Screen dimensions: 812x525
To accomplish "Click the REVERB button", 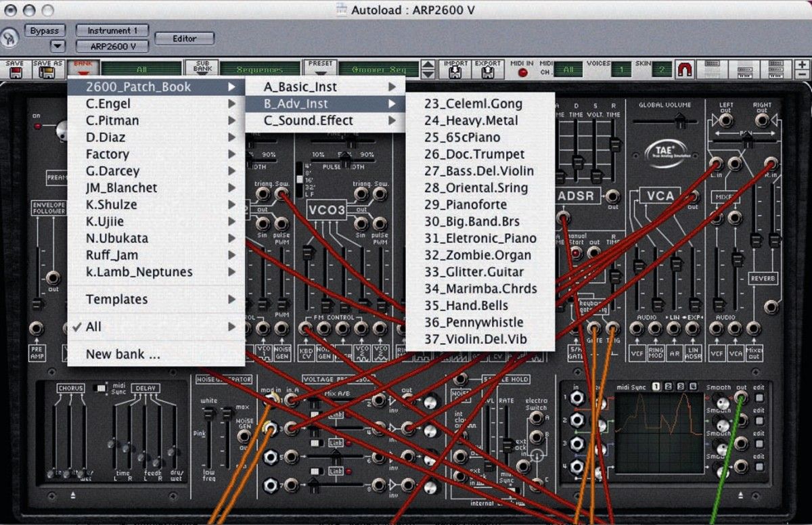I will pos(762,279).
